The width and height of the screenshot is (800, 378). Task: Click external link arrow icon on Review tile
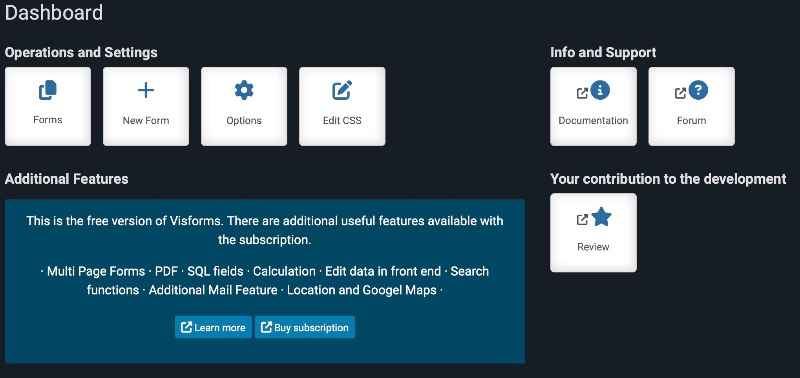click(582, 220)
